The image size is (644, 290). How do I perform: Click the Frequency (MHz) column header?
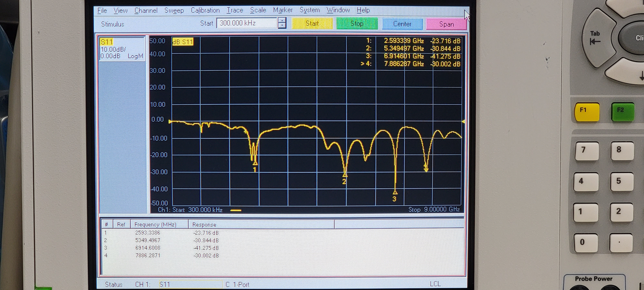pyautogui.click(x=156, y=224)
